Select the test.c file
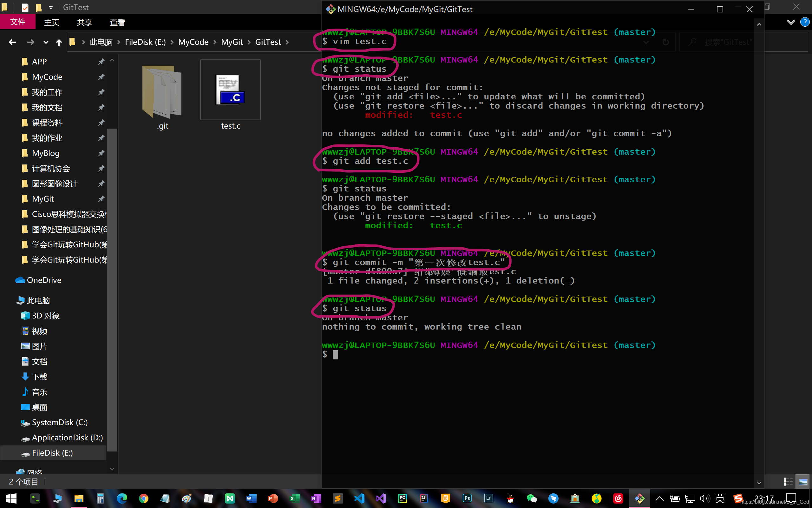The width and height of the screenshot is (812, 508). pos(231,95)
